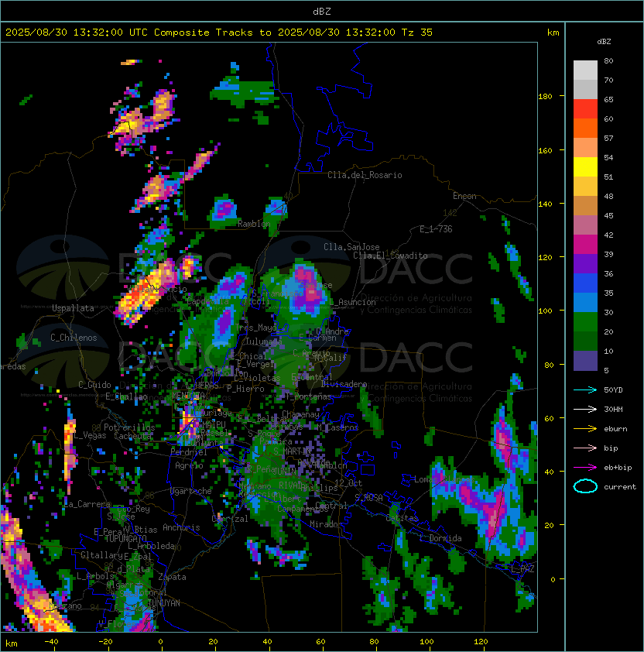The image size is (644, 652).
Task: Click the 'Agrelo' map label
Action: [x=189, y=465]
